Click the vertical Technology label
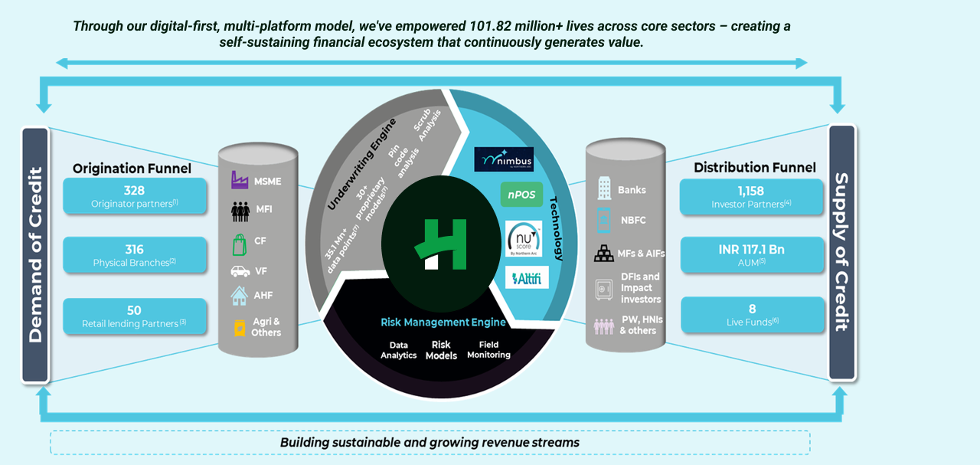Viewport: 980px width, 465px height. (x=557, y=230)
